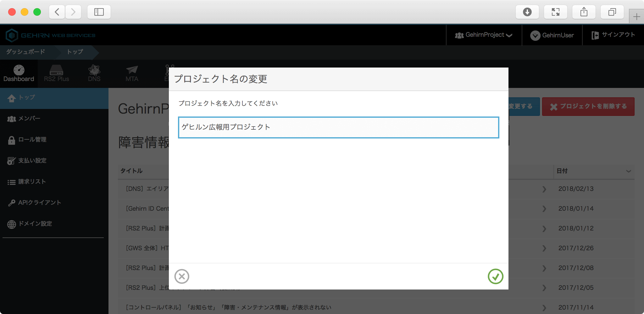Open ロール管理 in the sidebar
The image size is (644, 314).
click(32, 139)
